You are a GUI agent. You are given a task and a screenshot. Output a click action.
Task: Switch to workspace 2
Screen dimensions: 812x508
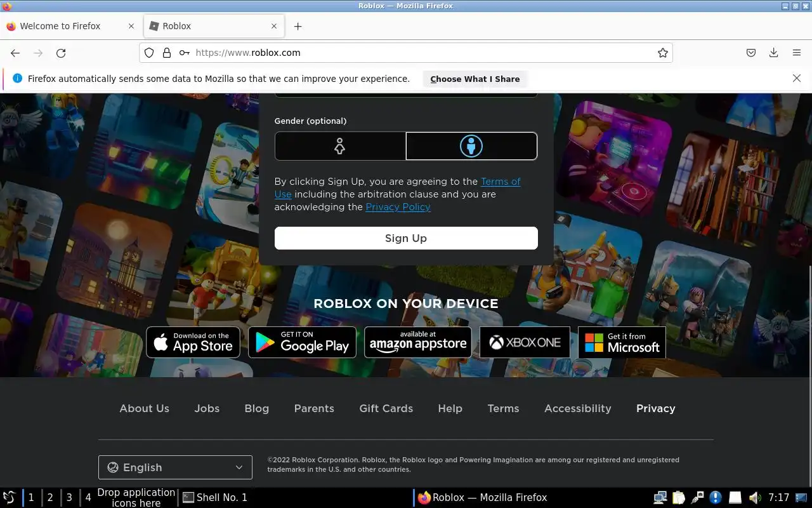click(x=50, y=497)
